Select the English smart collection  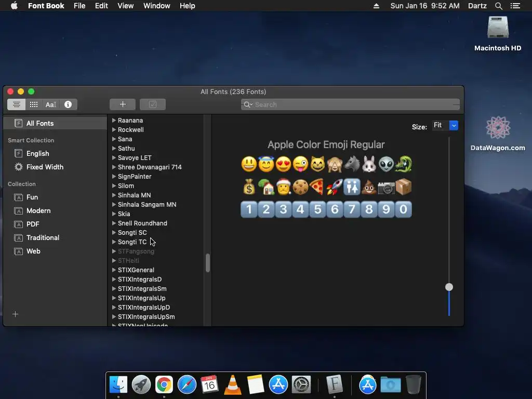pyautogui.click(x=37, y=153)
